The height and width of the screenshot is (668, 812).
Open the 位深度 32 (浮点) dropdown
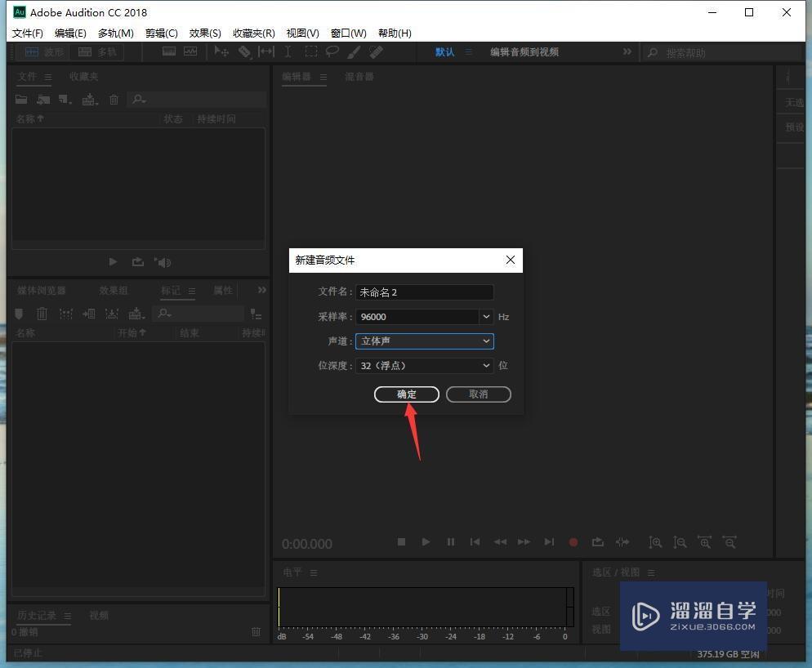pos(424,366)
